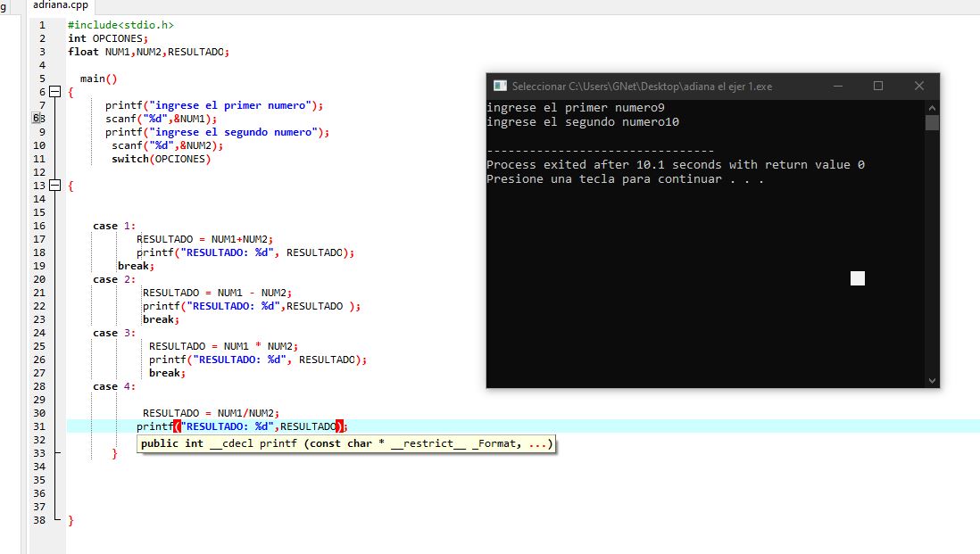Click line number 31 in the gutter
This screenshot has height=554, width=980.
tap(40, 426)
